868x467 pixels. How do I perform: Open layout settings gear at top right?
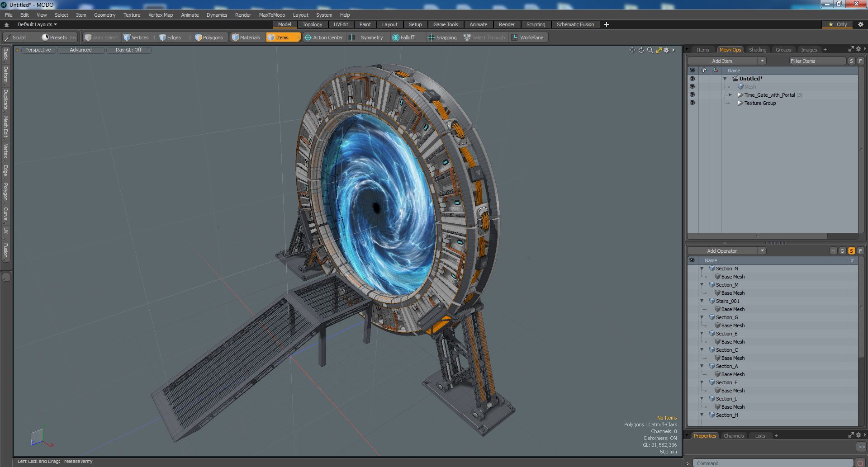tap(860, 24)
